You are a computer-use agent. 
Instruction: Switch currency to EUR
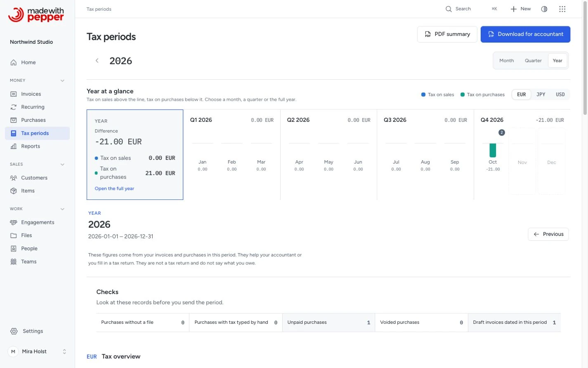pos(522,95)
